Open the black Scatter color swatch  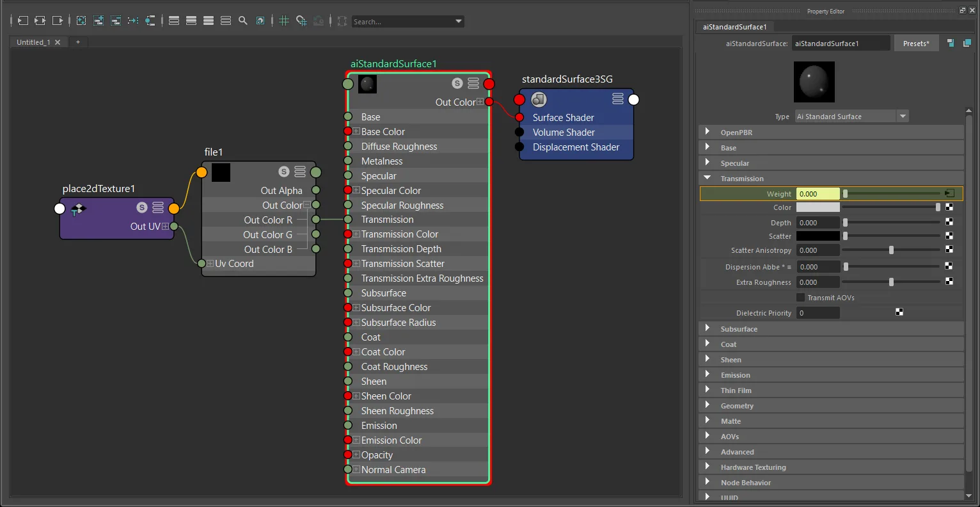pos(818,236)
